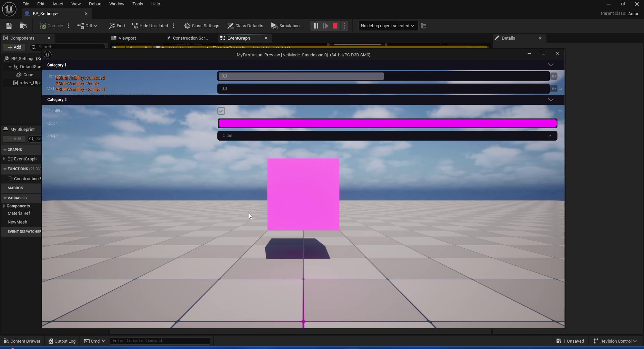Expand the EventGraph tree entry

pyautogui.click(x=4, y=159)
